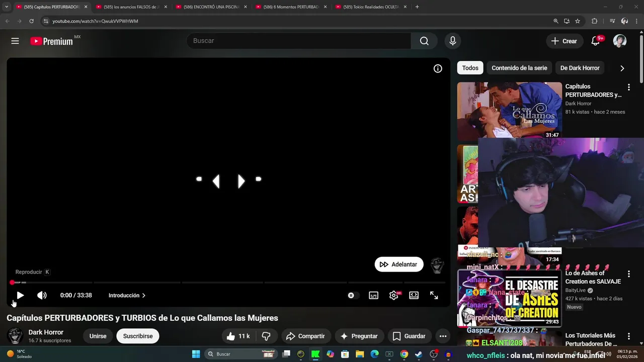This screenshot has width=644, height=362.
Task: Go back in the browser
Action: pyautogui.click(x=7, y=21)
